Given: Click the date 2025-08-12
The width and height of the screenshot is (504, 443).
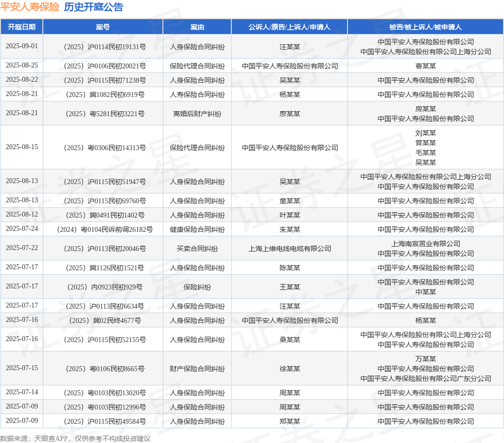Looking at the screenshot, I should coord(22,215).
